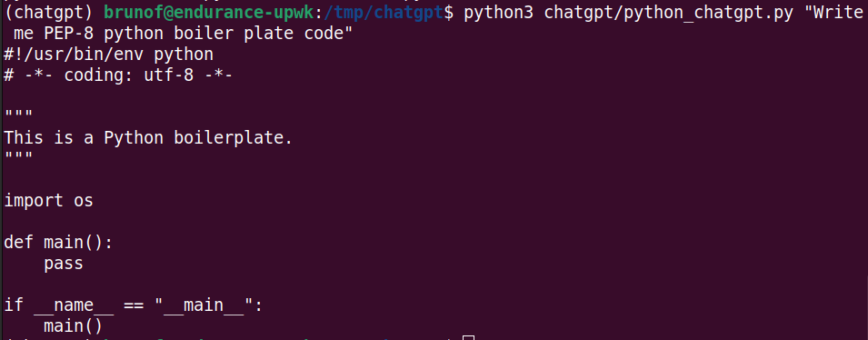868x340 pixels.
Task: Click the "(chatgpt)" virtualenv prefix in prompt
Action: click(x=49, y=13)
